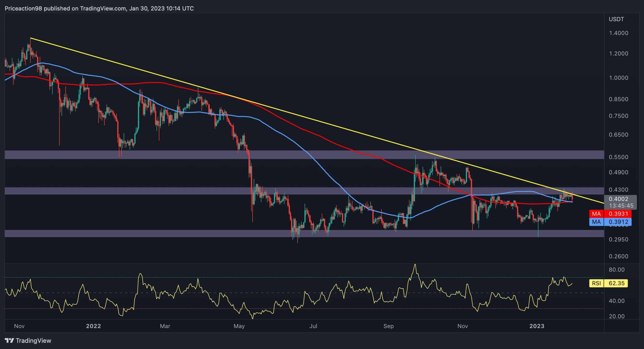Select the 20.00 RSI scale label

[x=617, y=316]
